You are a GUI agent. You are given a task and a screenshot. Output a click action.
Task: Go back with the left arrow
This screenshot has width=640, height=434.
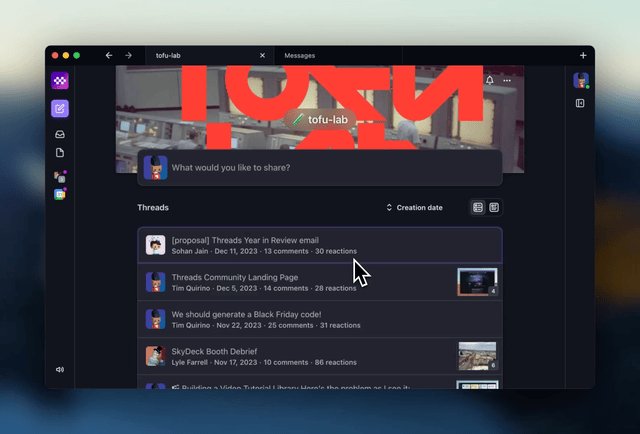click(x=109, y=56)
